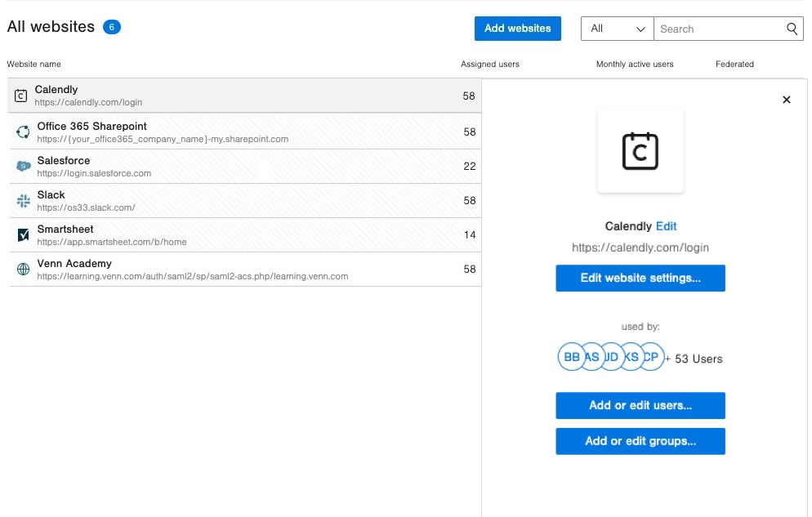Select the Office 365 Sharepoint row name
The width and height of the screenshot is (812, 517).
(91, 127)
